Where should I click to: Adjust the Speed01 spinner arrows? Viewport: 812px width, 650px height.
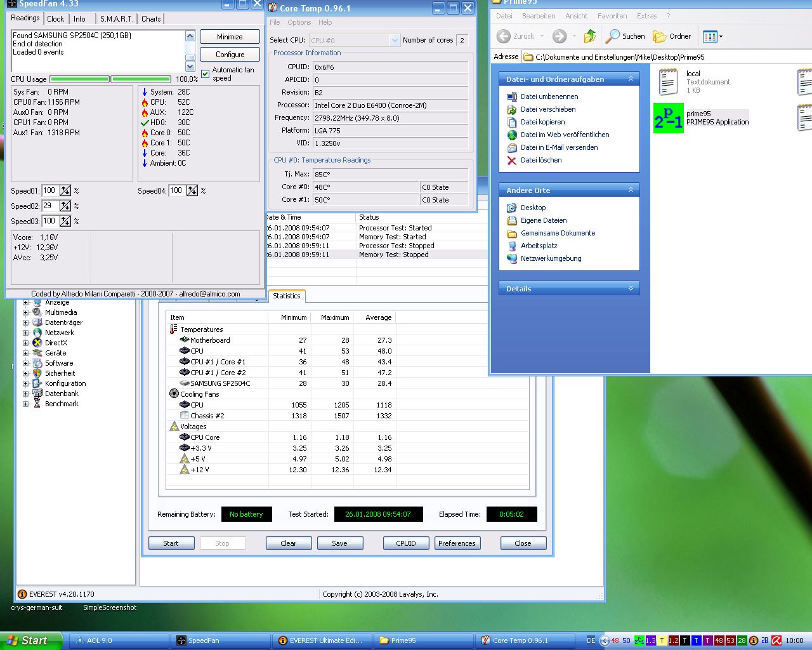click(x=65, y=190)
